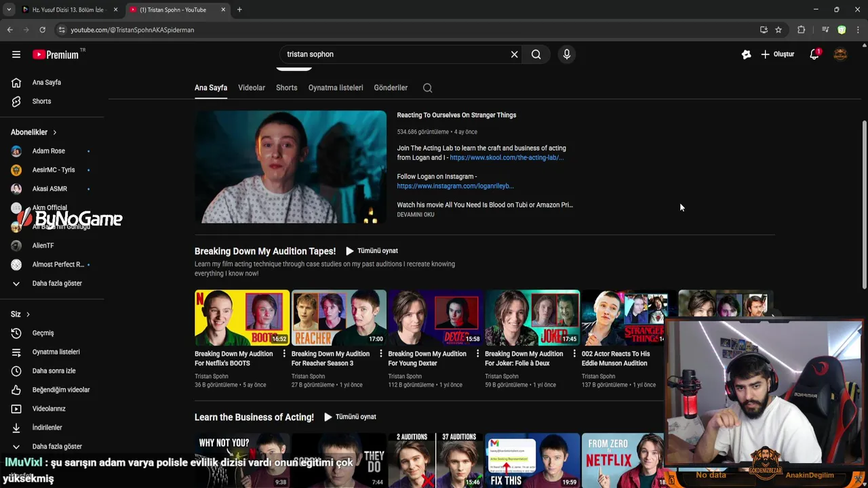Switch to the channel Shorts tab

pyautogui.click(x=286, y=87)
